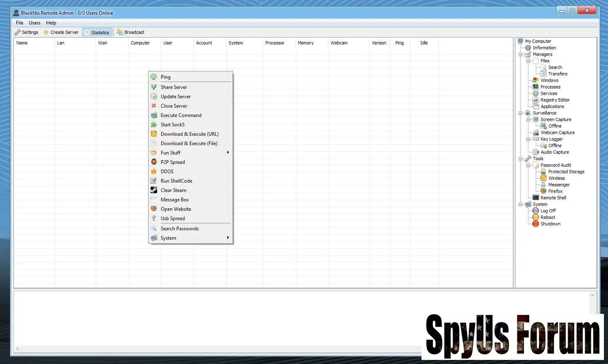Expand the Fun Stuff submenu arrow
Image resolution: width=608 pixels, height=364 pixels.
click(x=228, y=152)
